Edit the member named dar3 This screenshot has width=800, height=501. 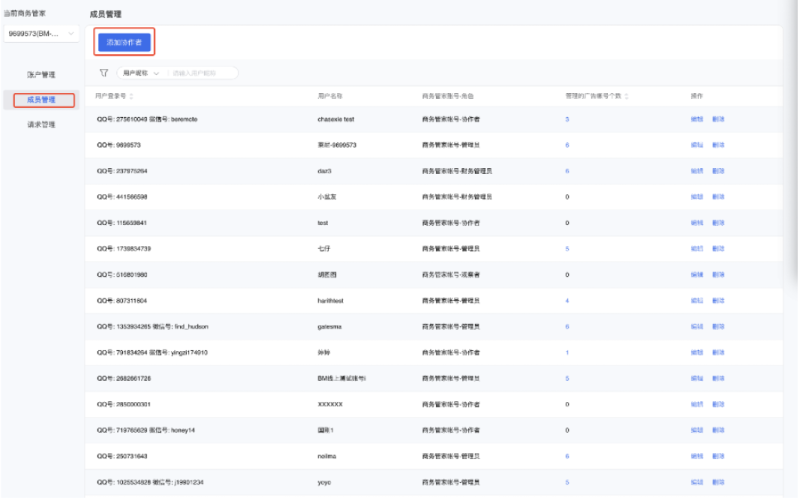tap(696, 171)
